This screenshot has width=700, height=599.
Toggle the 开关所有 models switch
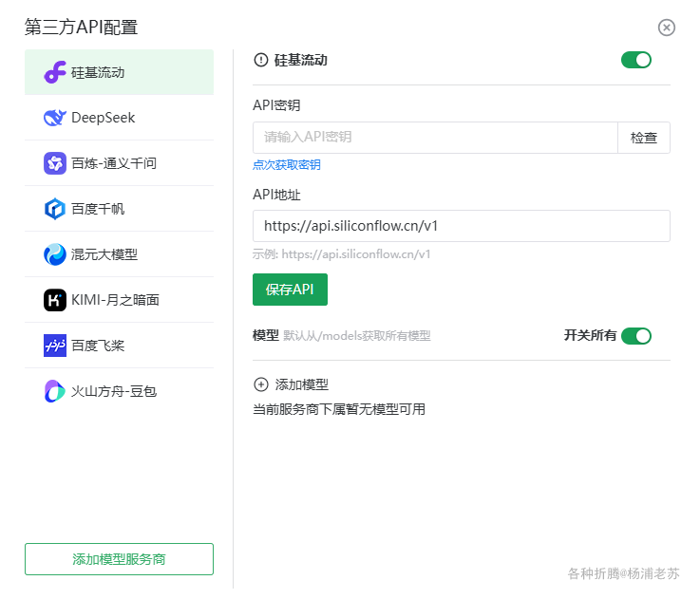[636, 336]
